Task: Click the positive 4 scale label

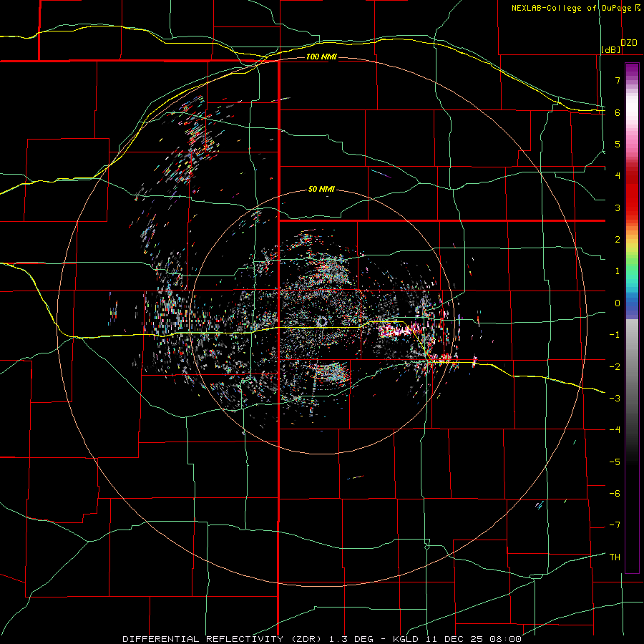Action: [x=618, y=176]
